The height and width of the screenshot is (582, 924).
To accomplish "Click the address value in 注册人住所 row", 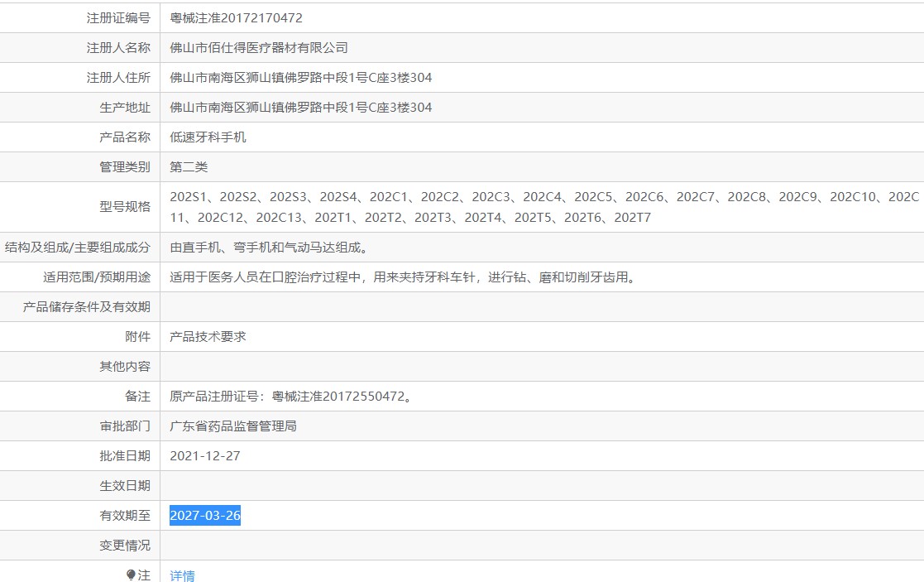I will coord(300,78).
